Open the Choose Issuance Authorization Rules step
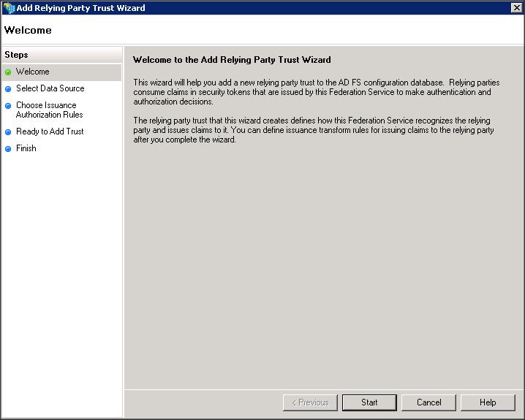This screenshot has height=420, width=525. [49, 110]
